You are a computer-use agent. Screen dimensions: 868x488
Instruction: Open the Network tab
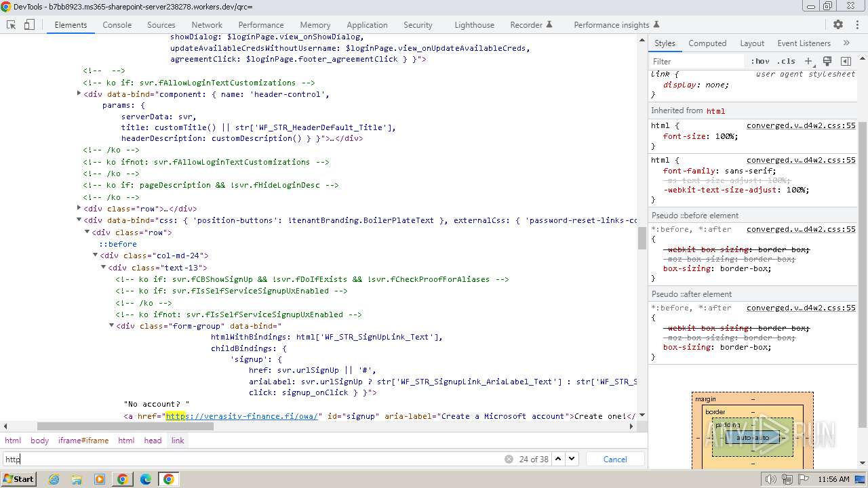click(x=207, y=24)
